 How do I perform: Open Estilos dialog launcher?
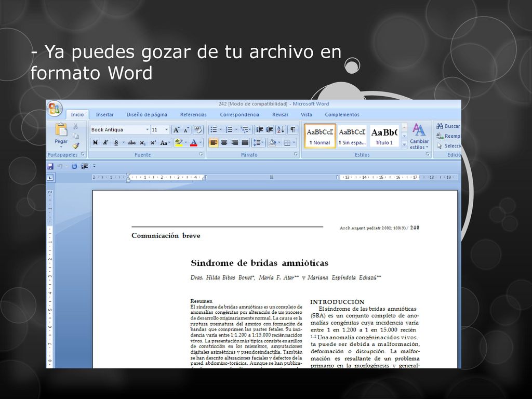(x=428, y=154)
